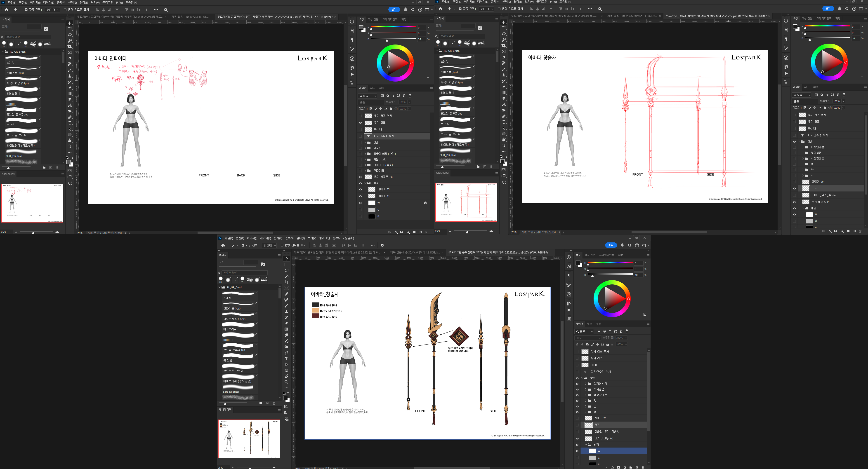Hide 'W' layer visibility in bottom window
This screenshot has width=868, height=469.
coord(577,451)
